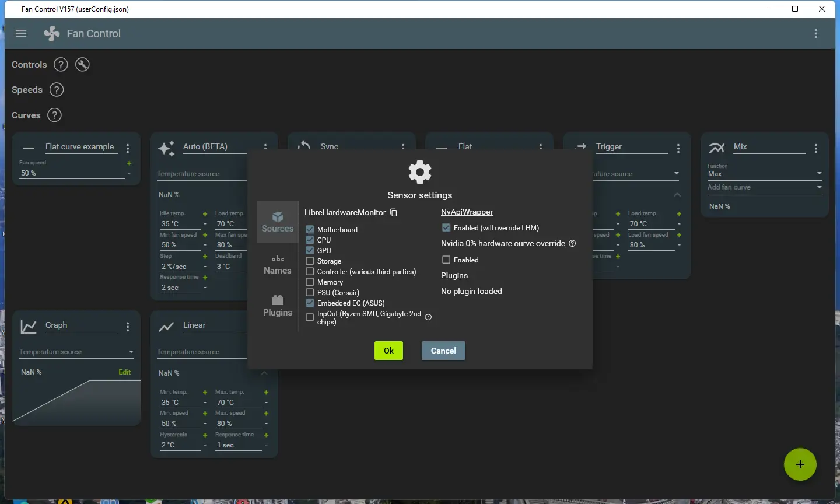Click the Mix curve icon

[717, 148]
